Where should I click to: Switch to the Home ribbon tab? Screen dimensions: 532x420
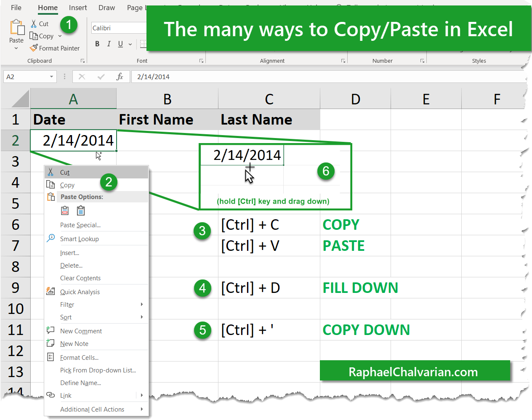point(48,8)
